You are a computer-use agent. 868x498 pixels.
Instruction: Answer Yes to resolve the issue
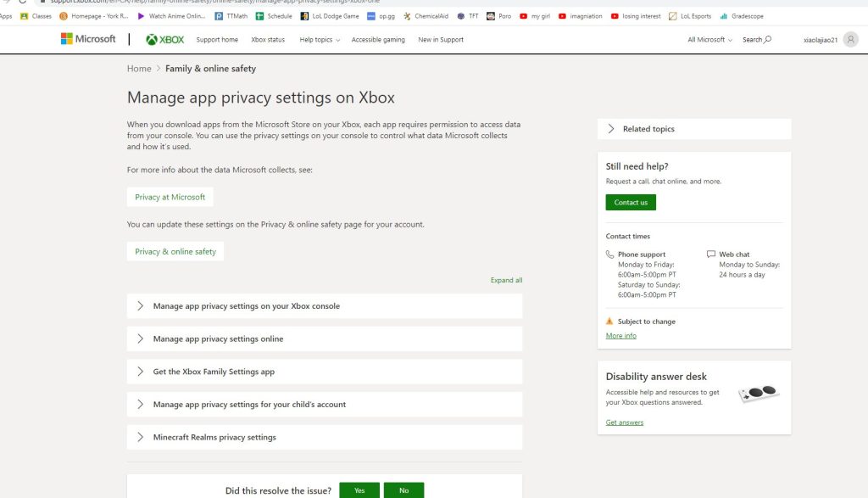[359, 490]
